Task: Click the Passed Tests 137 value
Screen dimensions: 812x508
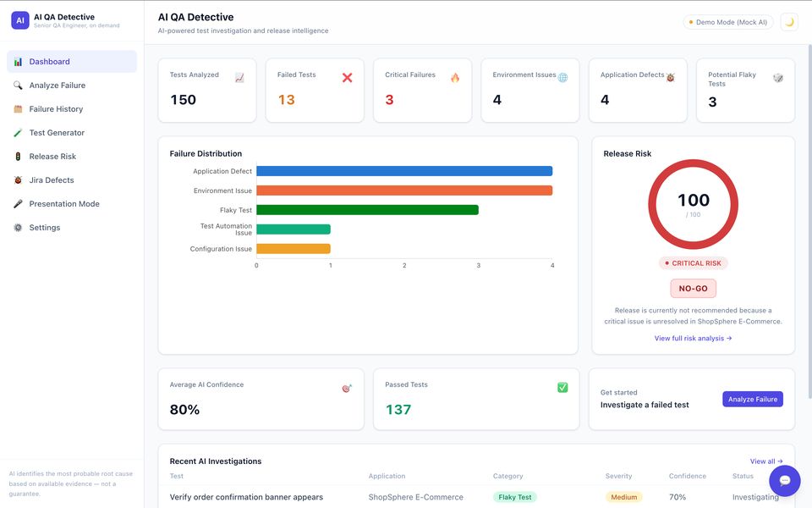Action: (398, 410)
